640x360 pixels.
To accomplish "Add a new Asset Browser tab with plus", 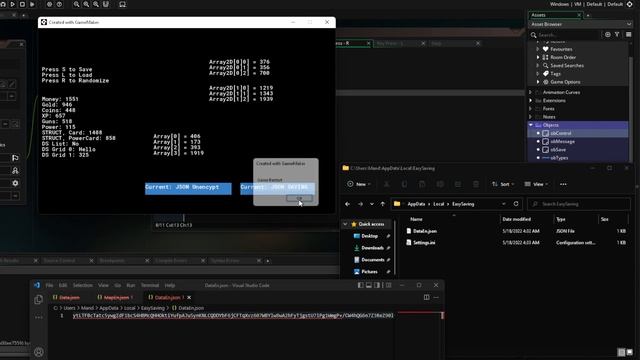I will pos(588,16).
